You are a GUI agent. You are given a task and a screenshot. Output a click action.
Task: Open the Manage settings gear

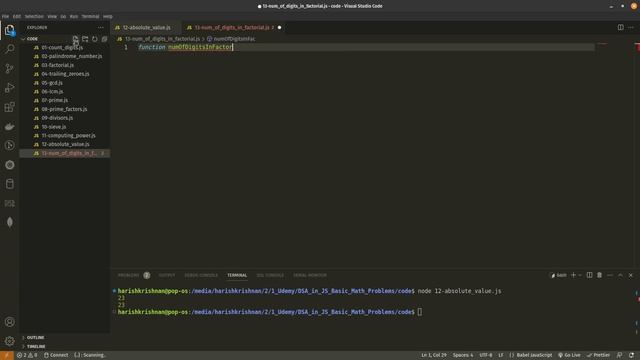pyautogui.click(x=9, y=341)
